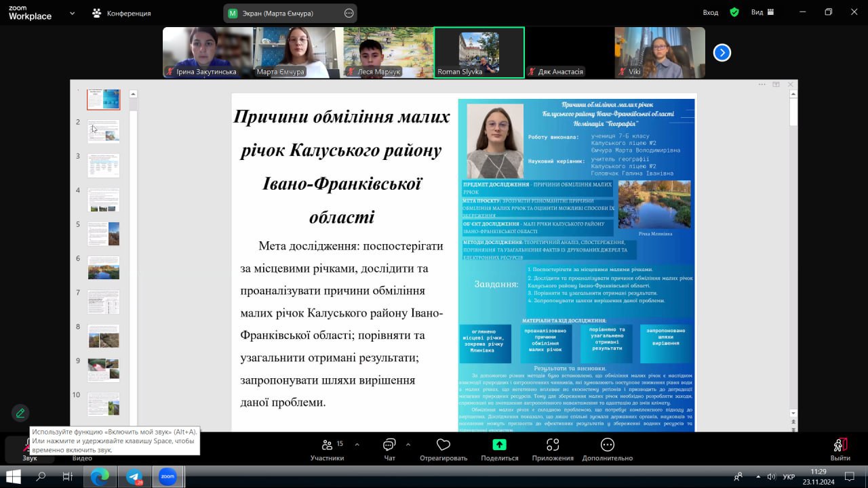Open the Chat panel
The height and width of the screenshot is (488, 868).
389,448
